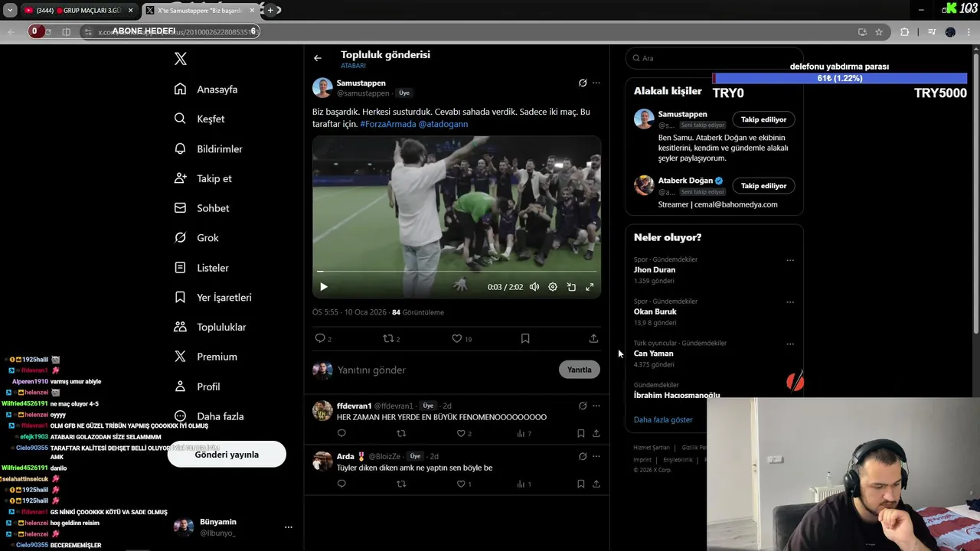
Task: Open Sohbet messages
Action: coord(201,208)
